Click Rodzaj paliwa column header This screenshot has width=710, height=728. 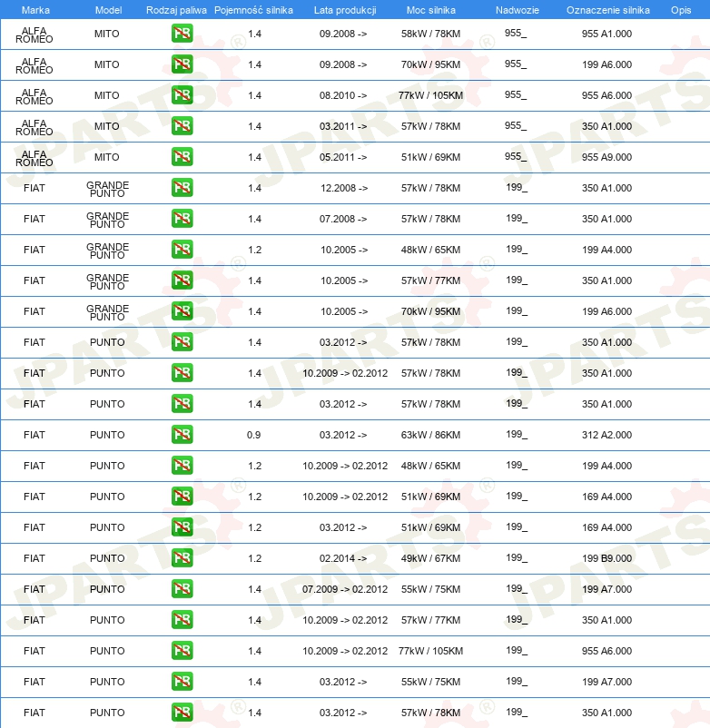coord(176,10)
